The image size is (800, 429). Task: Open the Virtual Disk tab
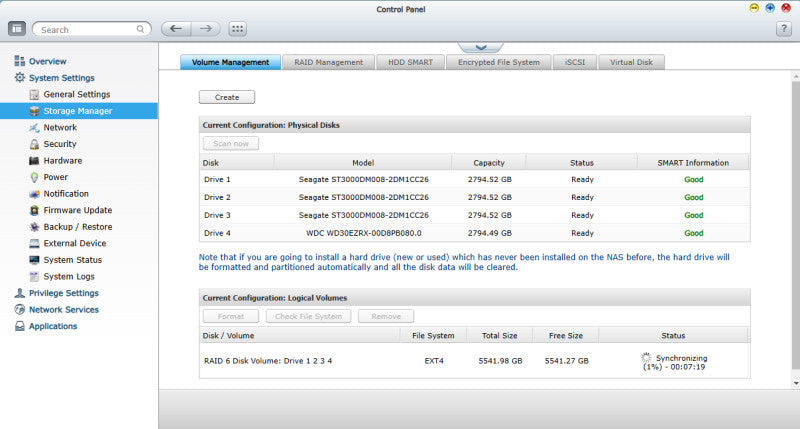[632, 62]
